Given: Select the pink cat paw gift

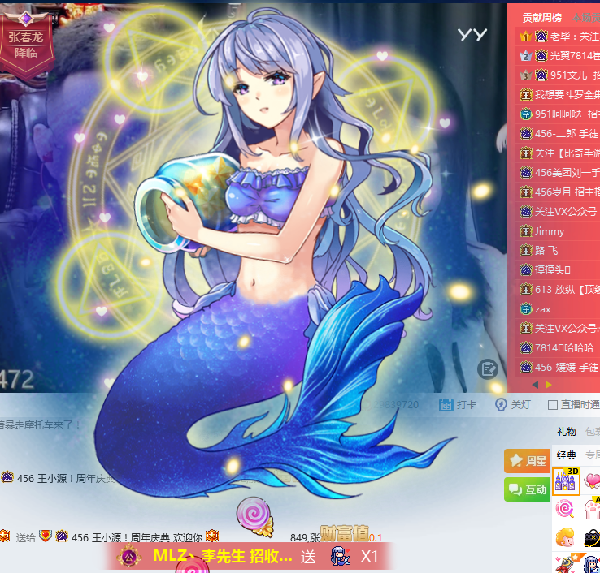Looking at the screenshot, I should click(x=593, y=509).
